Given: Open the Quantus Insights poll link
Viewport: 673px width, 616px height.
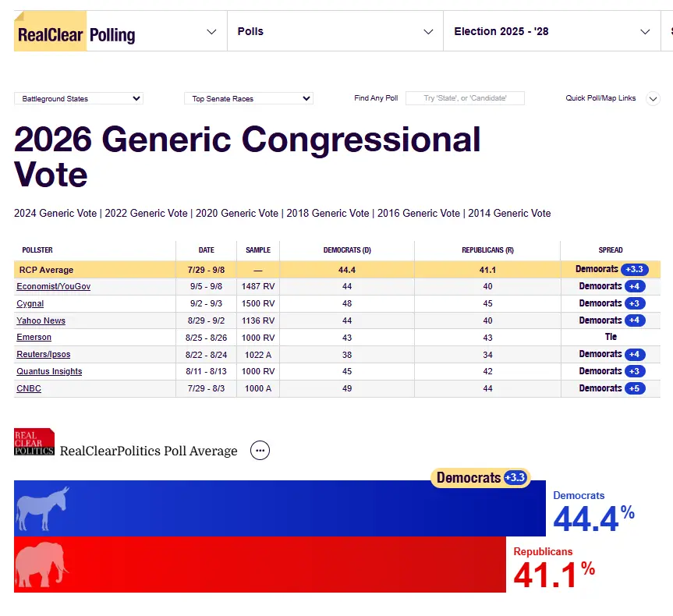Looking at the screenshot, I should (x=49, y=371).
